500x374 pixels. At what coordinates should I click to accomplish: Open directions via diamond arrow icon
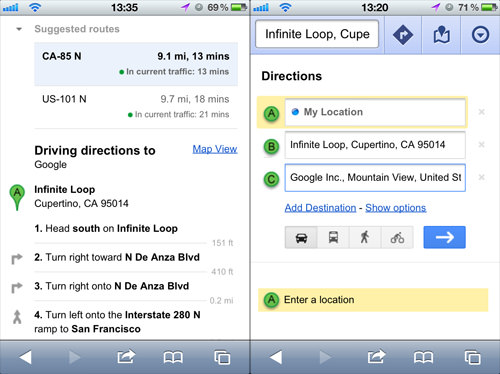[x=403, y=35]
